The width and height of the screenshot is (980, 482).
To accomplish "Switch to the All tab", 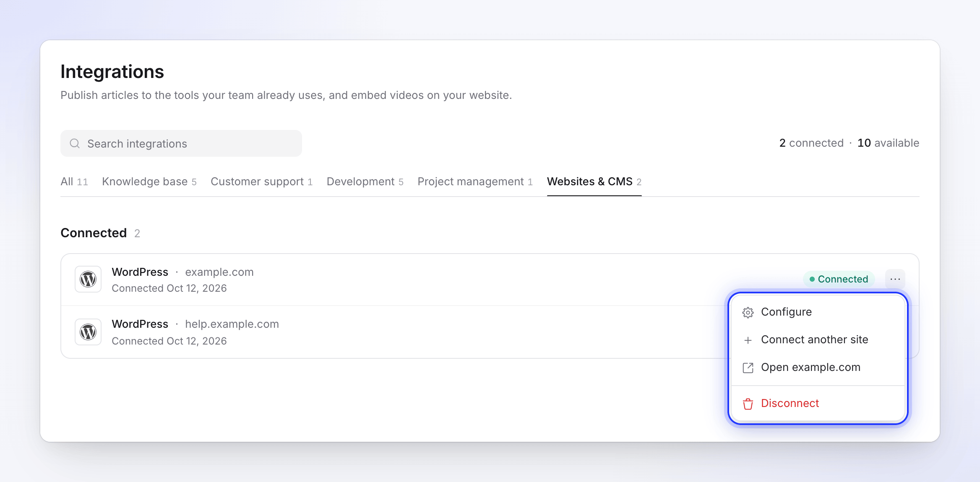I will [74, 181].
